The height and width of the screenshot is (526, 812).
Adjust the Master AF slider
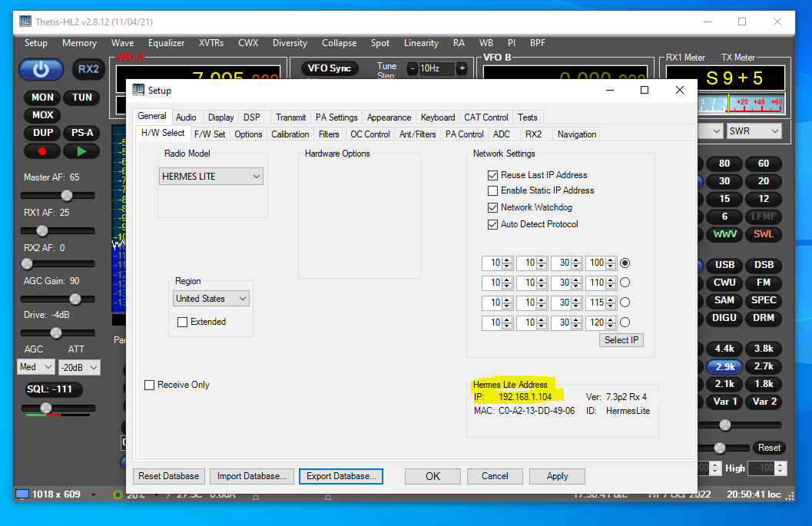(58, 195)
